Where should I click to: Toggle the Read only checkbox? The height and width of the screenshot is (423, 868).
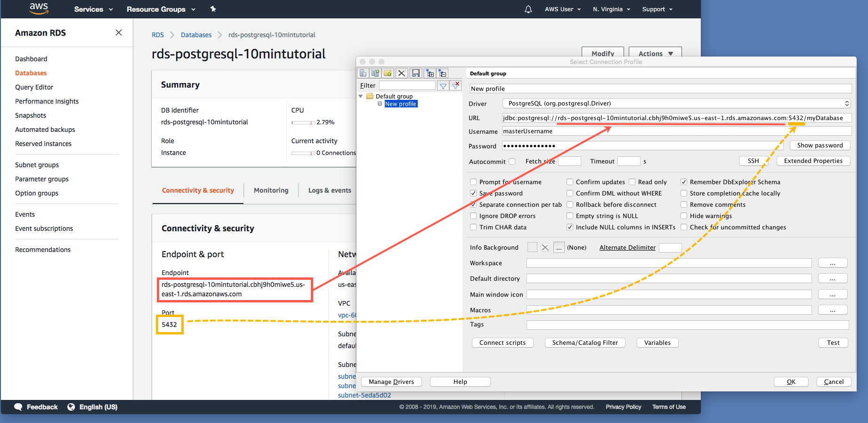point(632,182)
